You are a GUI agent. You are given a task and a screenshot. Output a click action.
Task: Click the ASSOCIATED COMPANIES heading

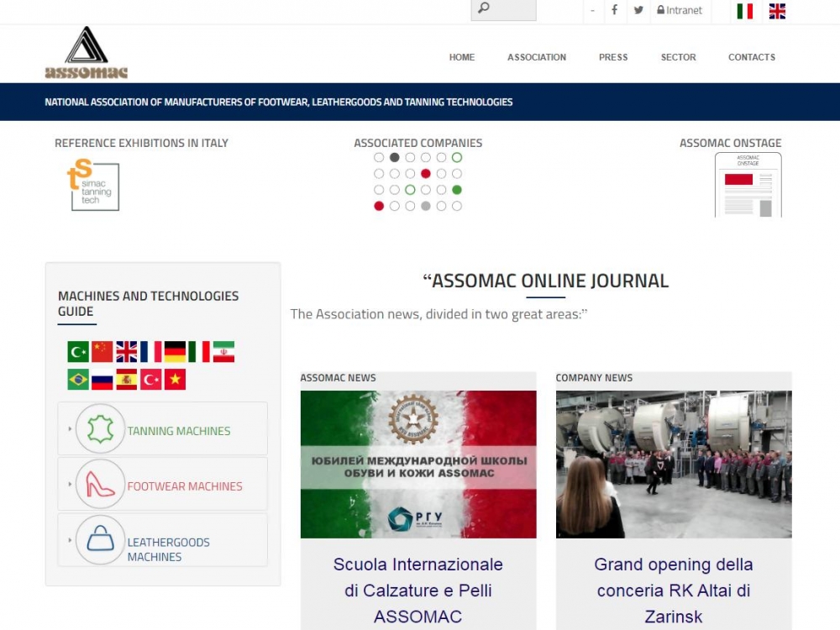(417, 143)
